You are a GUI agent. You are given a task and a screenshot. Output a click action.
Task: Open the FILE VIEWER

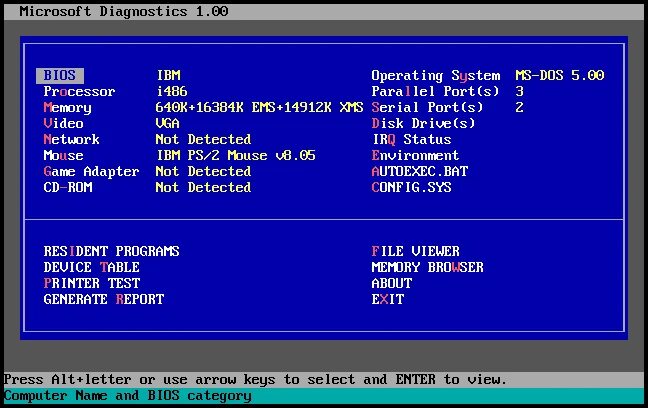pyautogui.click(x=415, y=251)
